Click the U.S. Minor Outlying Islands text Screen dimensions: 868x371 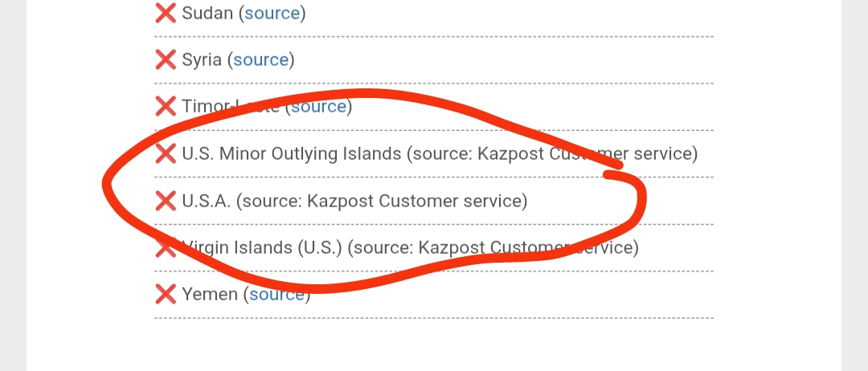click(291, 153)
